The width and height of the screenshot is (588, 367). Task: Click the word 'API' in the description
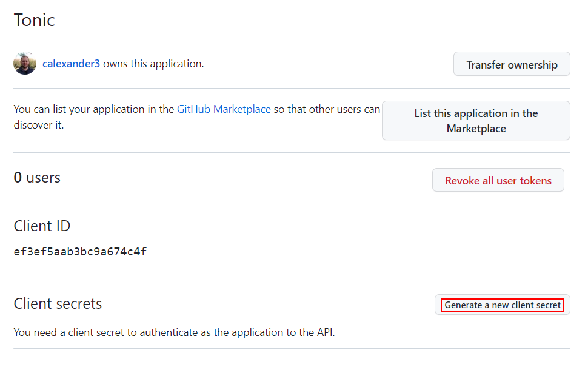(x=324, y=332)
